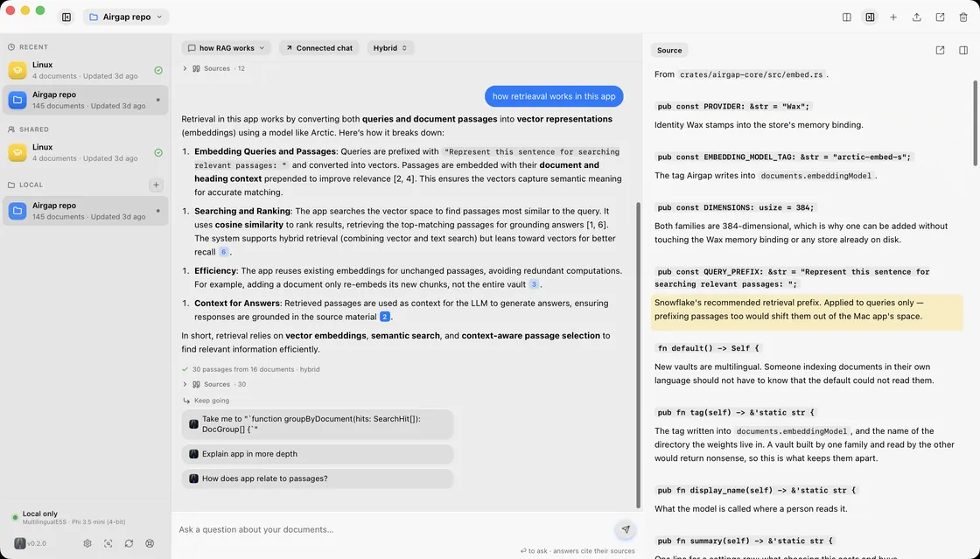Toggle the left sidebar icon
Viewport: 980px width, 559px height.
66,17
